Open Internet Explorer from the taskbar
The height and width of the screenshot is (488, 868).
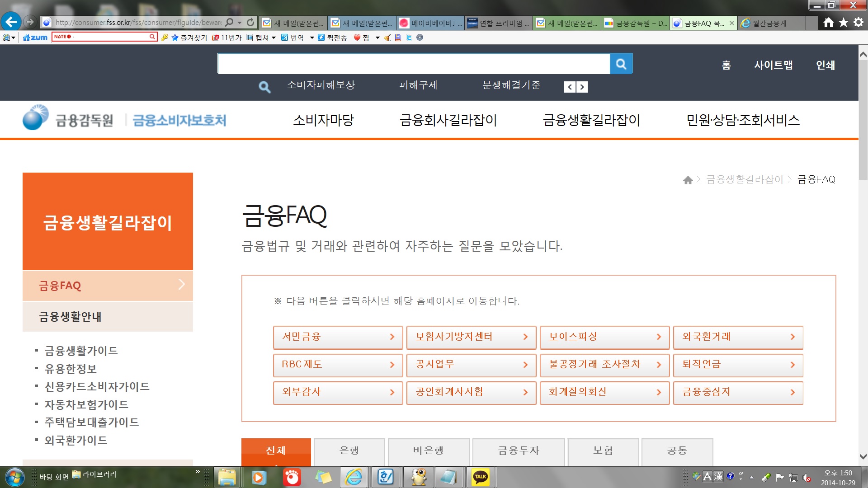tap(353, 477)
